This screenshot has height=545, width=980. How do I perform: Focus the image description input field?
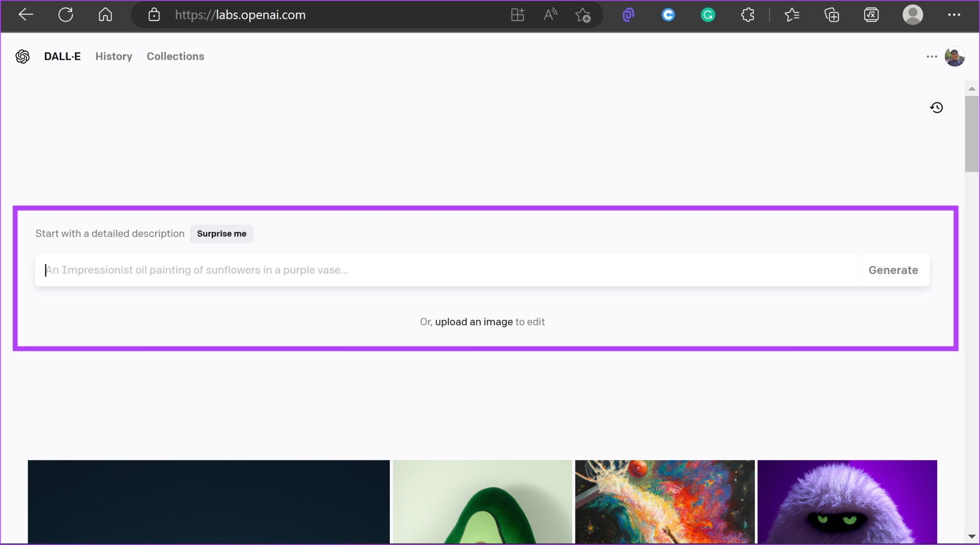pyautogui.click(x=447, y=270)
